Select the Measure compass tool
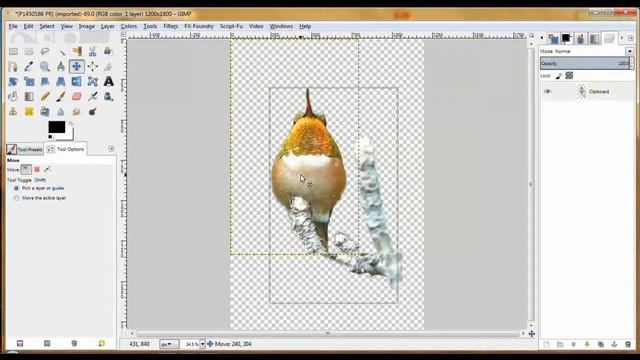The height and width of the screenshot is (360, 640). tap(61, 67)
